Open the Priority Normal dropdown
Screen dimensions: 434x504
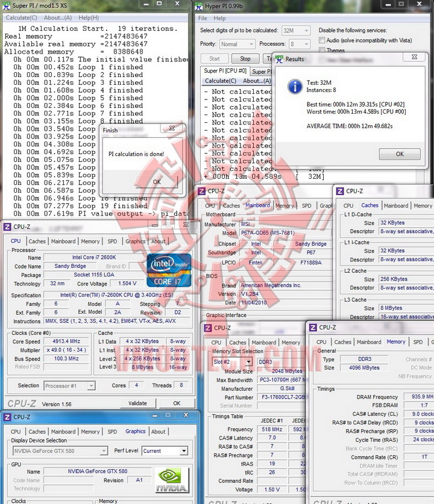pos(237,44)
